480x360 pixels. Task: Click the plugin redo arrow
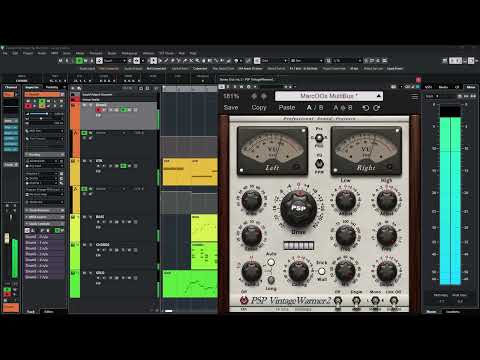pyautogui.click(x=377, y=108)
